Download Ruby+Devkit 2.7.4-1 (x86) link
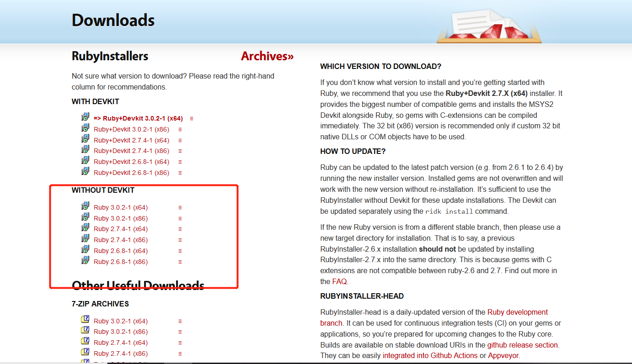The height and width of the screenshot is (364, 632). pos(131,151)
